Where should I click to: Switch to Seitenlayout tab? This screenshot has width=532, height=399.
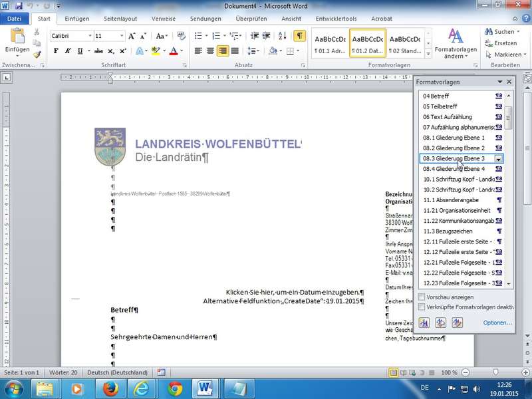(x=120, y=19)
